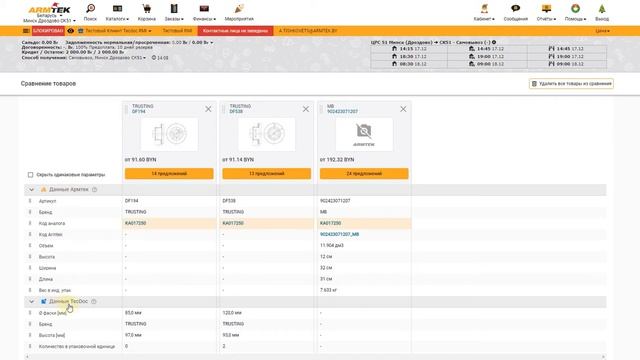This screenshot has height=360, width=640.
Task: Open the 902423071207_MB code link
Action: tap(340, 234)
